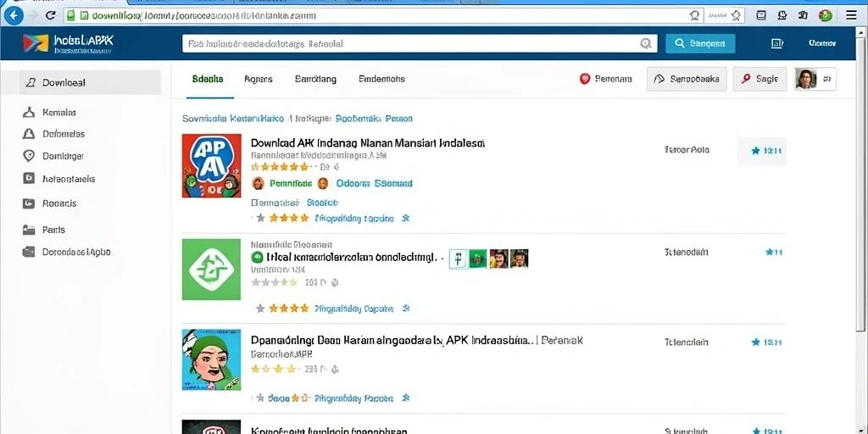Viewport: 868px width, 434px height.
Task: Click the page's vertical scrollbar
Action: point(861,183)
